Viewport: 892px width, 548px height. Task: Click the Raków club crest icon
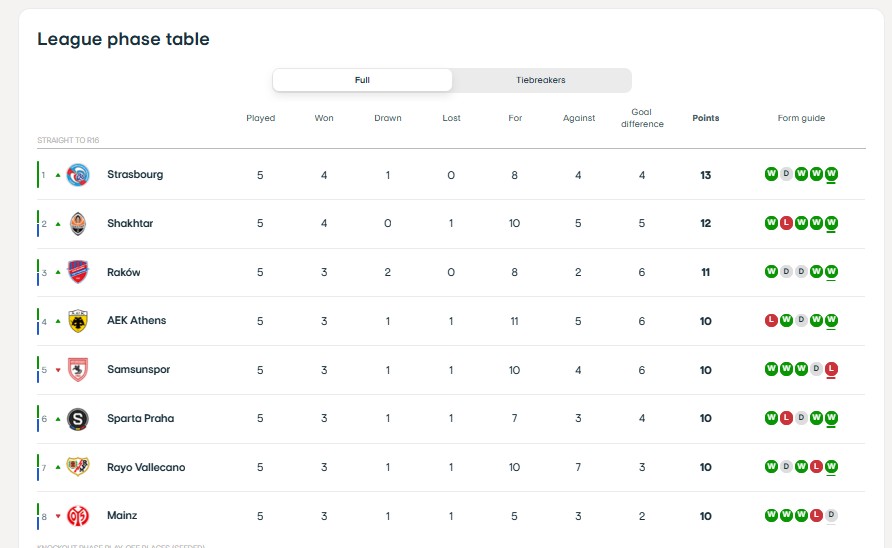(x=78, y=272)
